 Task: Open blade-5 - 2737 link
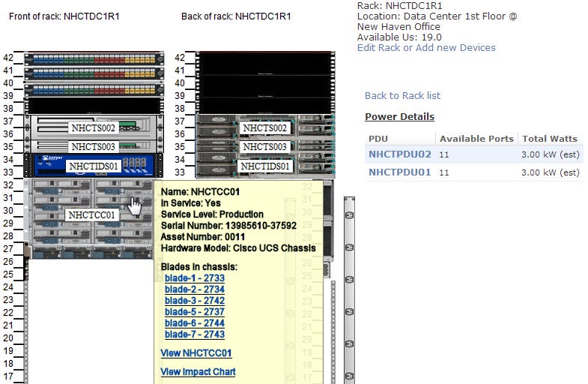[195, 312]
